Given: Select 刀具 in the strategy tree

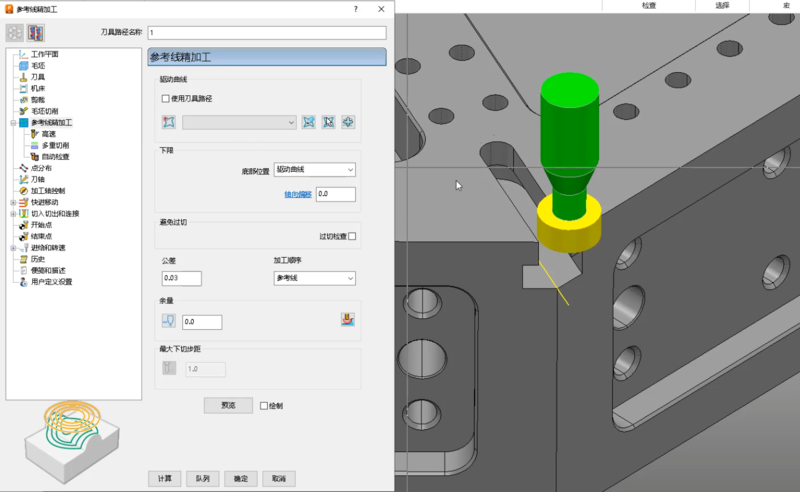Looking at the screenshot, I should coord(37,77).
